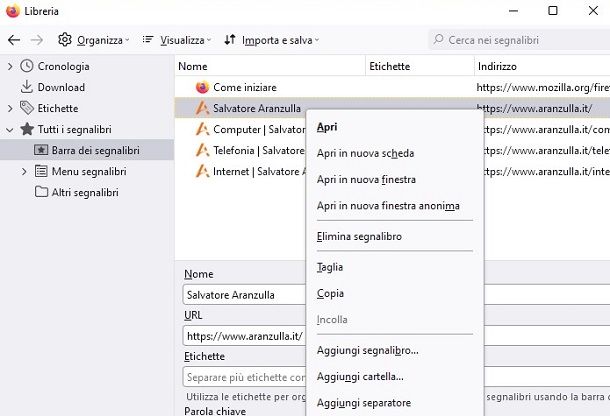Select Tutti i segnalibri folder
The height and width of the screenshot is (416, 610).
tap(74, 130)
